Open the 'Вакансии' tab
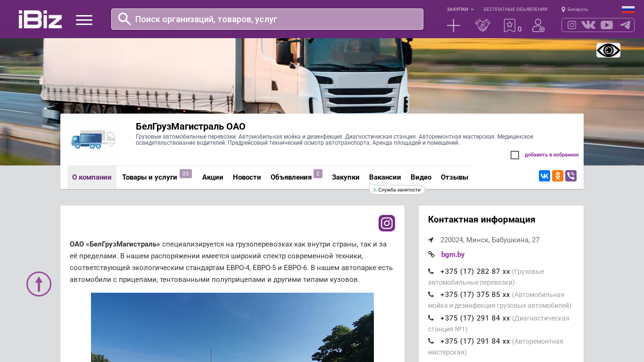Viewport: 644px width, 362px height. pos(385,177)
